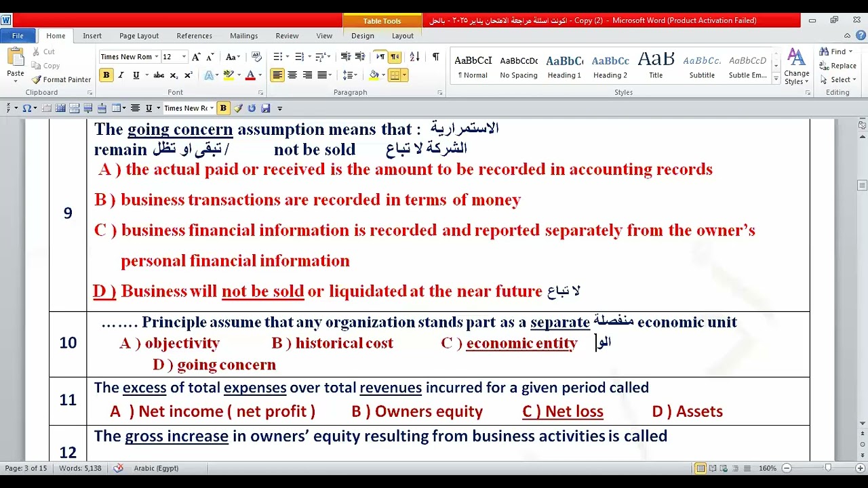Click the Page: 3 of 15 indicator

pos(26,468)
